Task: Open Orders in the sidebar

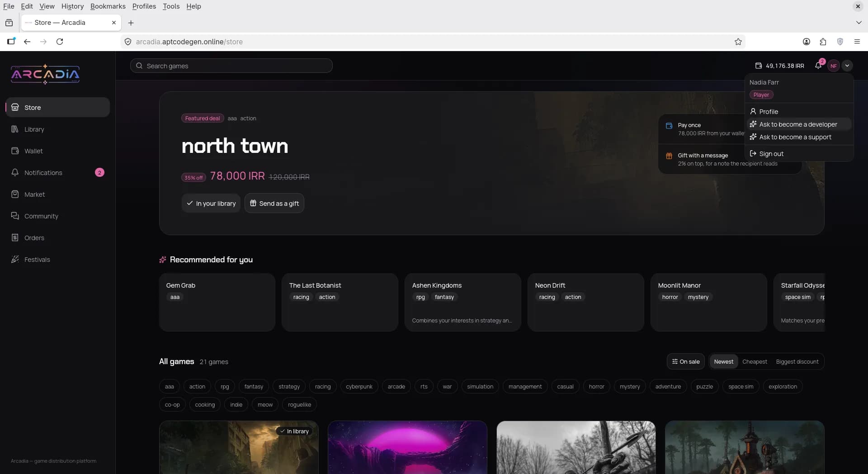Action: tap(58, 238)
